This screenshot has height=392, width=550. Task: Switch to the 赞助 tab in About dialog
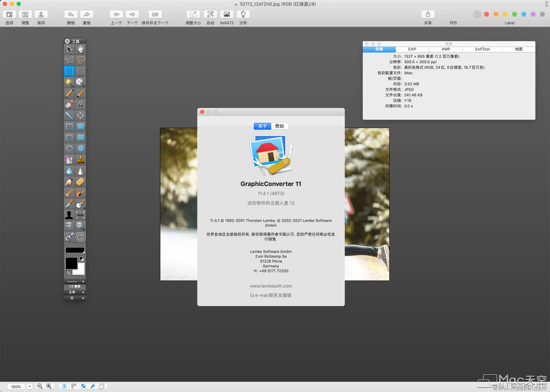(279, 126)
